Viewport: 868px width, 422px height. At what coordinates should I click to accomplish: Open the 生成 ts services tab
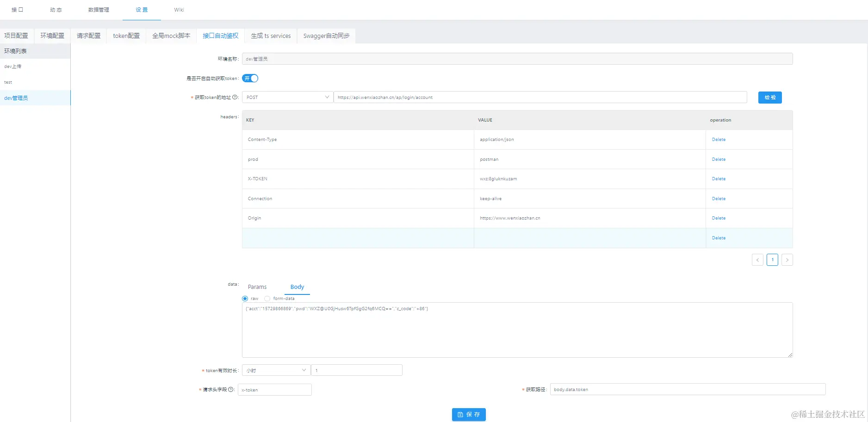(271, 36)
